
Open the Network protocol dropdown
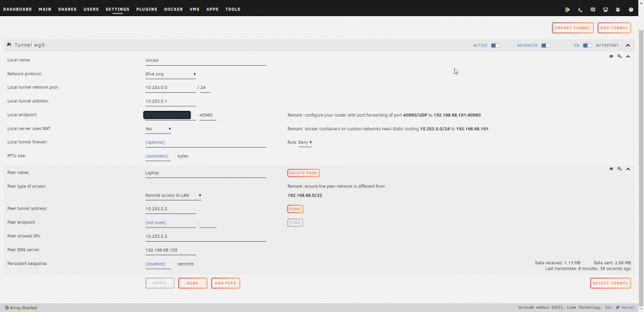tap(171, 74)
